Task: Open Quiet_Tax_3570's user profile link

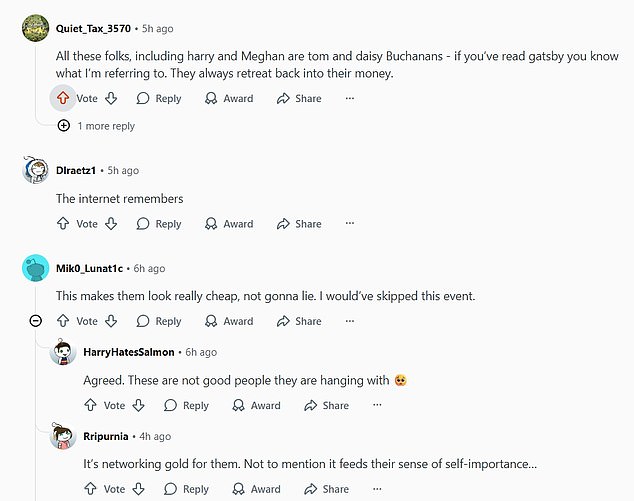Action: click(x=99, y=29)
